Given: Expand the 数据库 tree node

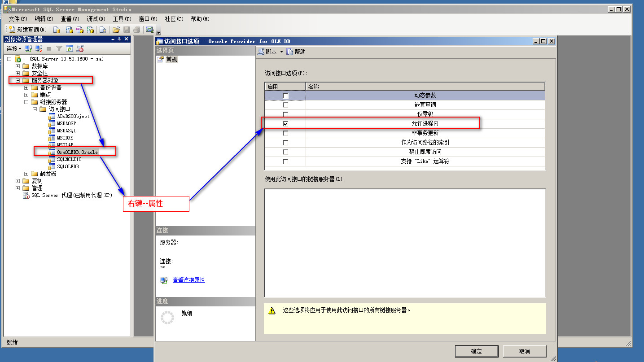Looking at the screenshot, I should [x=18, y=66].
